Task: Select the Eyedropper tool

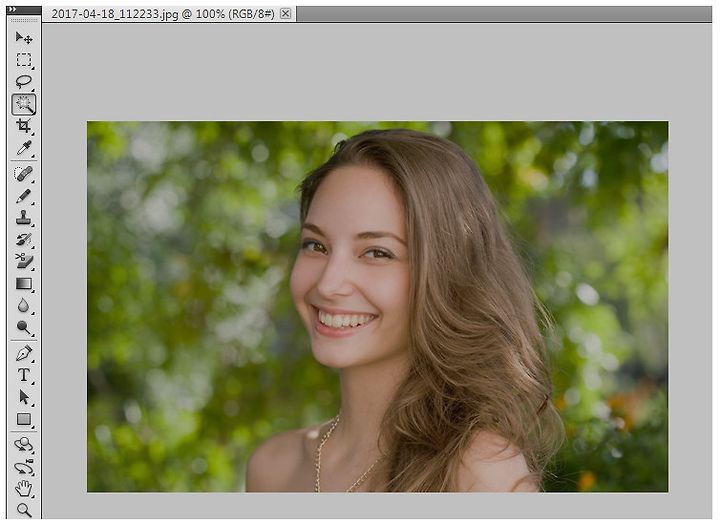Action: pyautogui.click(x=23, y=148)
